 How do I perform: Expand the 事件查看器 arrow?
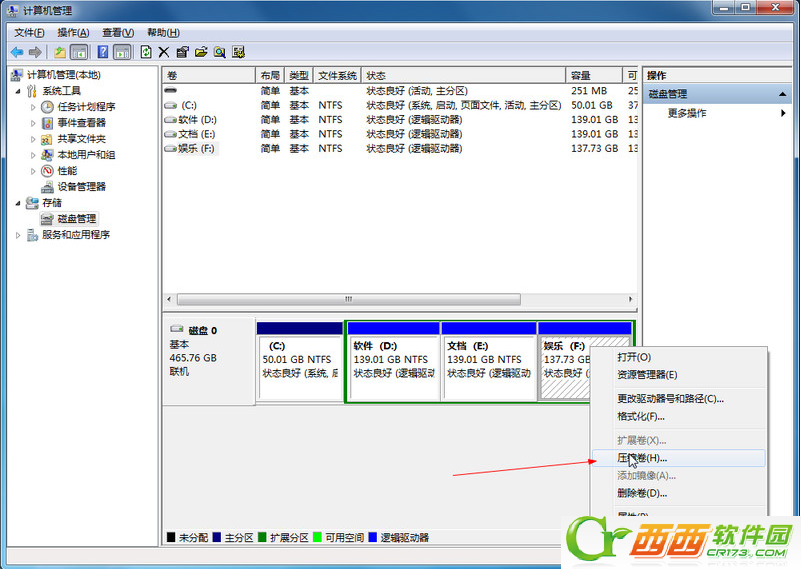(33, 123)
